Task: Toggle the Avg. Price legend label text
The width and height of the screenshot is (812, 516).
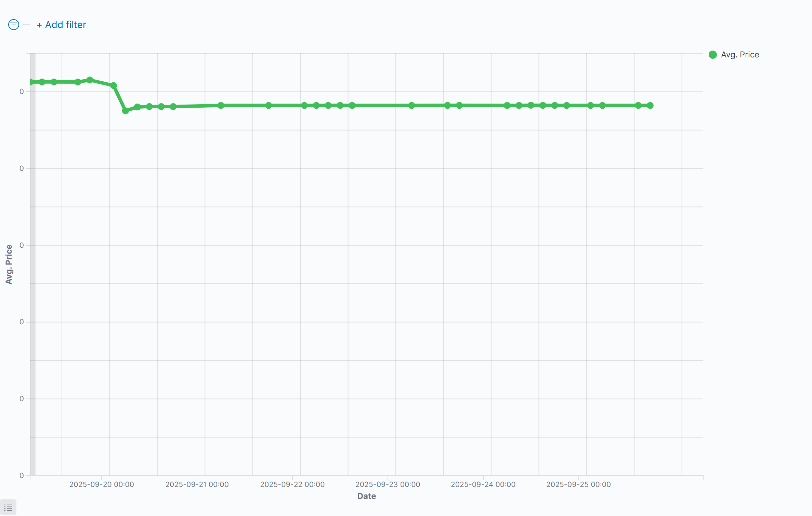Action: (x=740, y=55)
